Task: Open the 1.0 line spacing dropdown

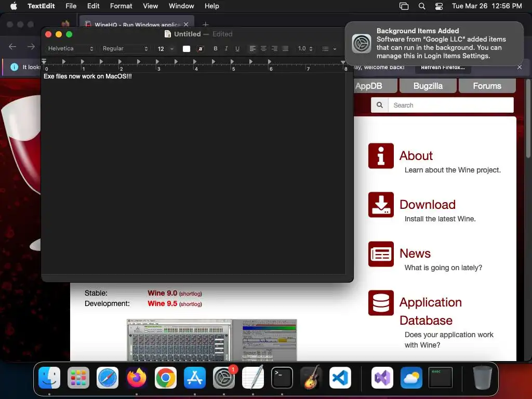Action: tap(305, 48)
